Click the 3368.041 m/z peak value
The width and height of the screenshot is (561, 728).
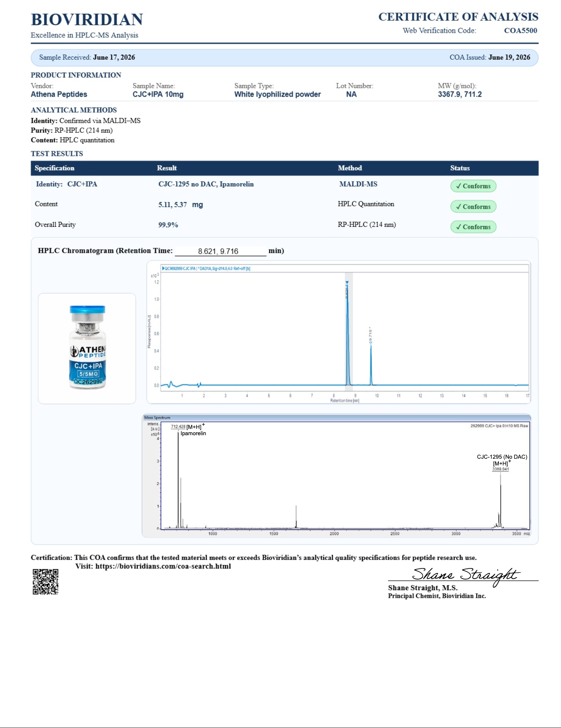coord(500,469)
